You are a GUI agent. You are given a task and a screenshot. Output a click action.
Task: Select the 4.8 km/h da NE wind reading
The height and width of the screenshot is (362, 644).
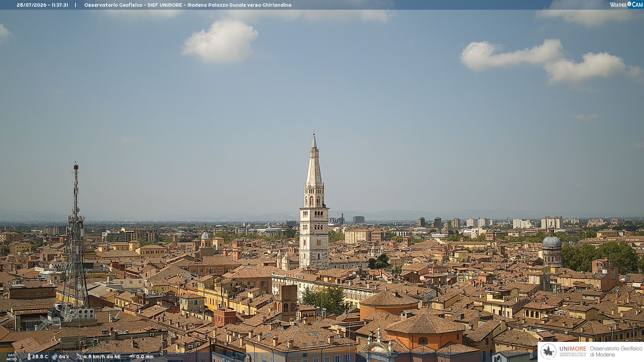tap(102, 357)
